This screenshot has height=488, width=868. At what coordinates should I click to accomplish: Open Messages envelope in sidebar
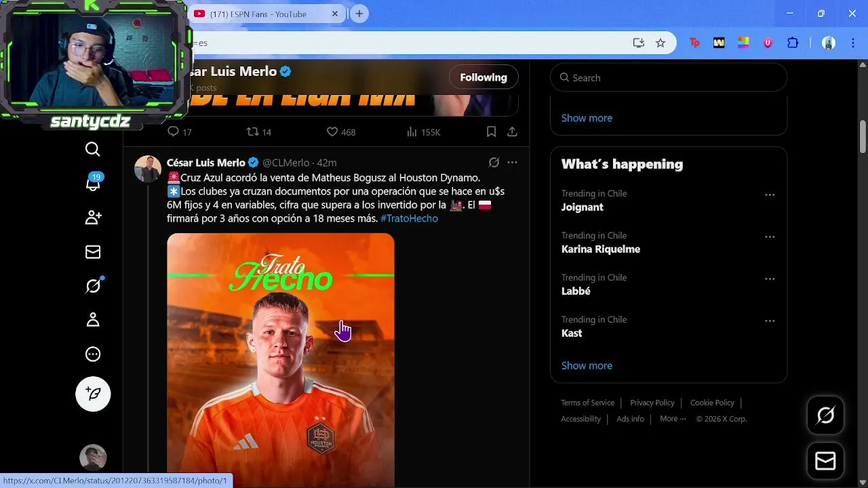click(x=93, y=252)
